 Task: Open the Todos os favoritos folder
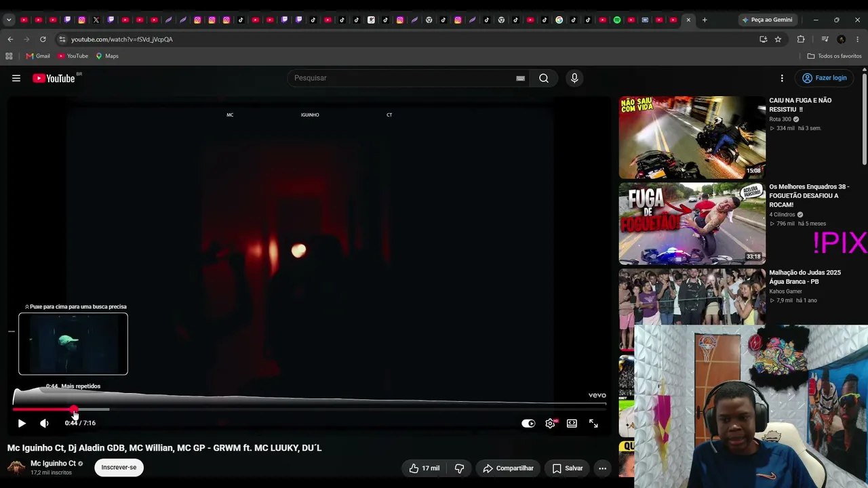[x=834, y=56]
